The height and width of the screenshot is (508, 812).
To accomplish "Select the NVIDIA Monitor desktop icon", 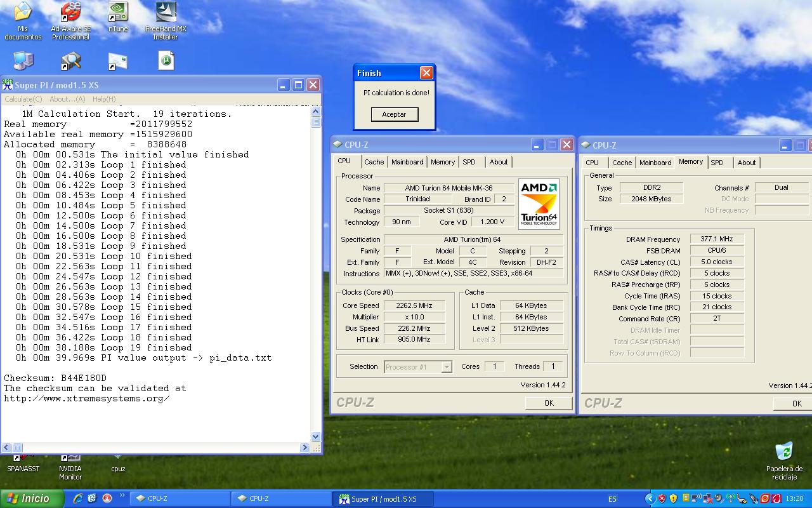I will [70, 467].
